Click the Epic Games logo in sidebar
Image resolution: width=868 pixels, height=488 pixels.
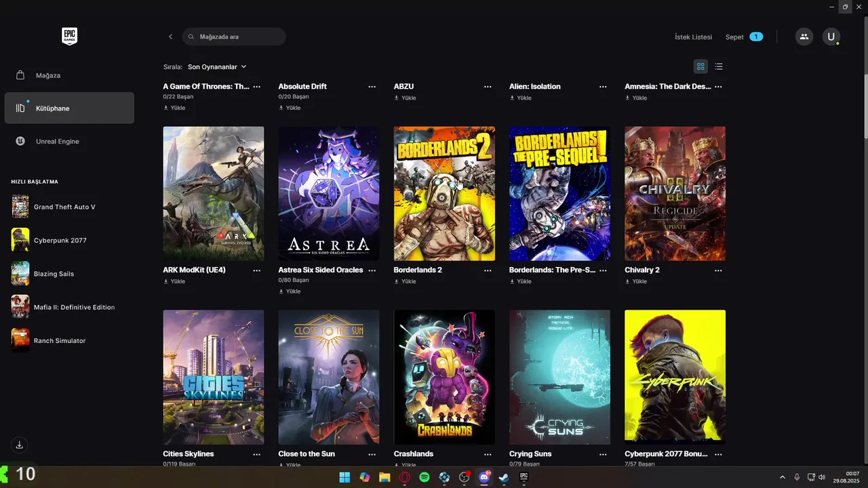[69, 37]
